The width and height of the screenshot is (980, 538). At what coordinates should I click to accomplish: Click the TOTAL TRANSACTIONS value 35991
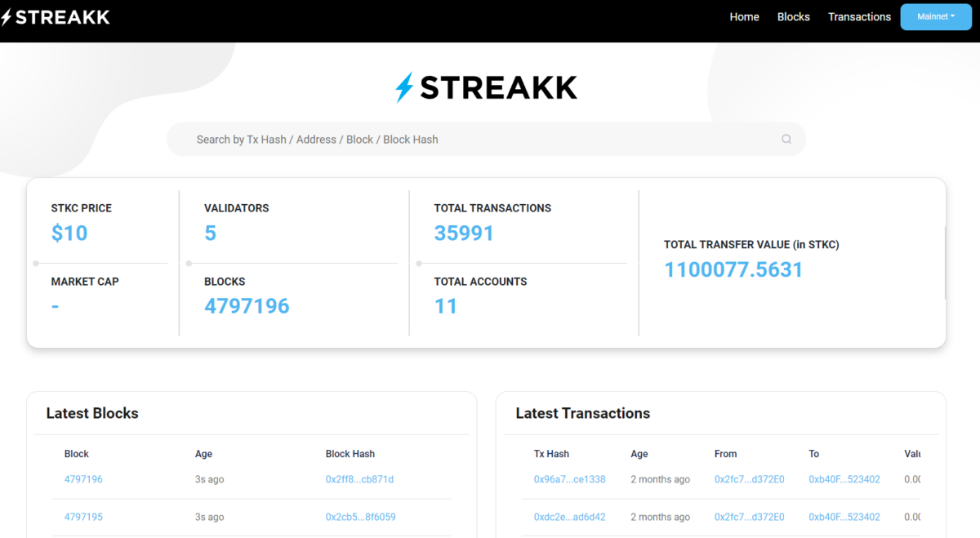[464, 233]
